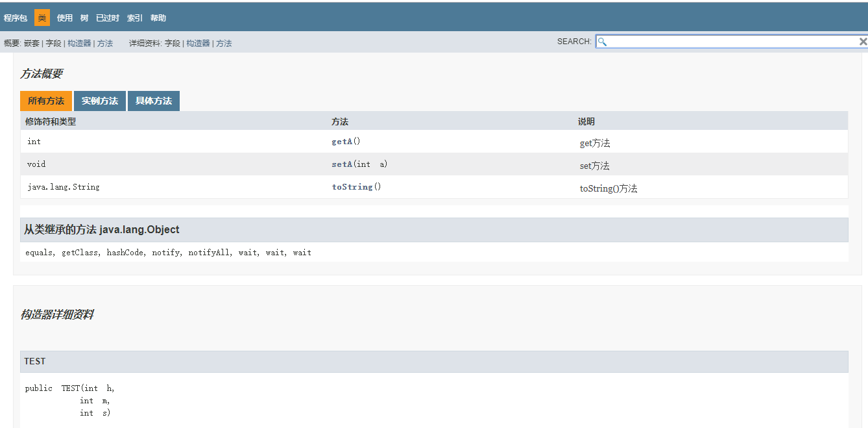Click the int return type cell
The height and width of the screenshot is (428, 868).
click(x=34, y=142)
